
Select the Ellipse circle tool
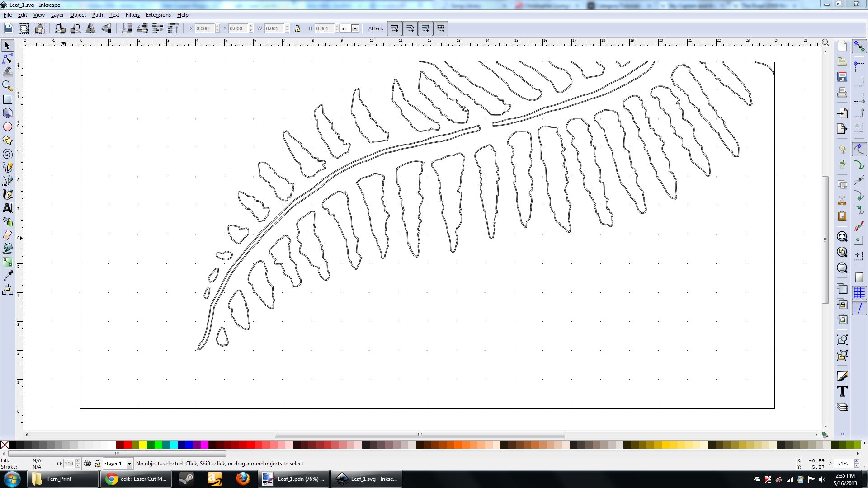tap(8, 127)
